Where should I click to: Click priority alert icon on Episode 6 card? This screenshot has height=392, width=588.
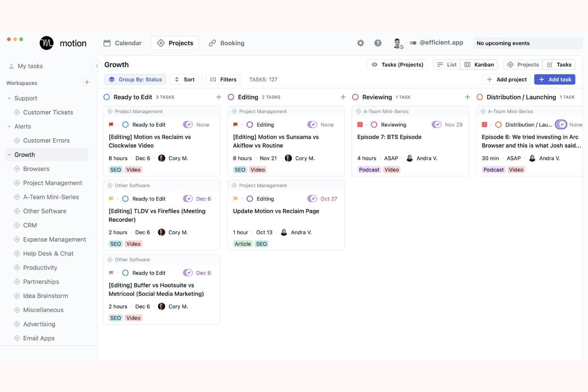[484, 125]
